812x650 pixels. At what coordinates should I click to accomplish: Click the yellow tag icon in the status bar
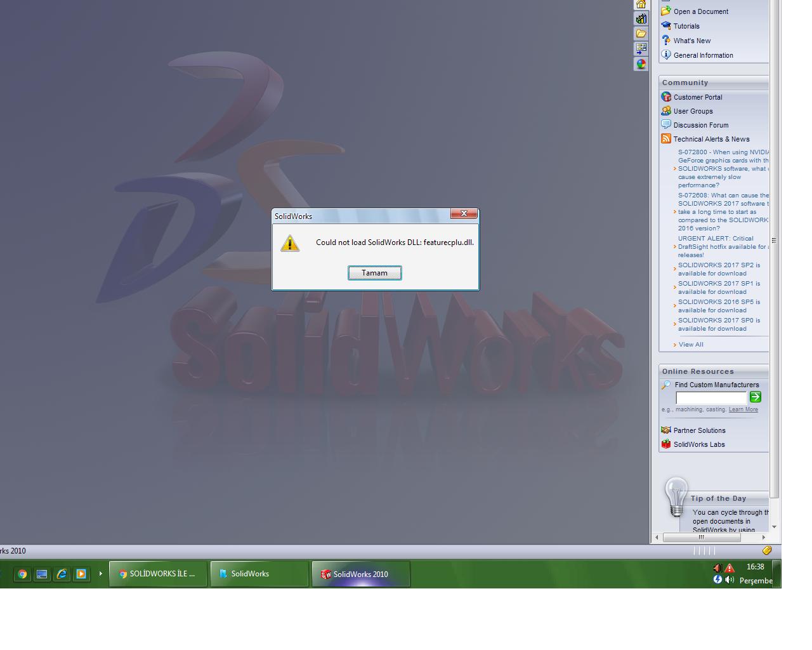pos(767,550)
